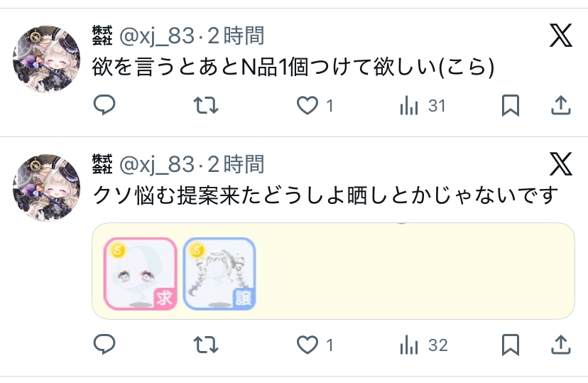The height and width of the screenshot is (383, 588).
Task: Reply to the first tweet about N品
Action: pyautogui.click(x=104, y=105)
